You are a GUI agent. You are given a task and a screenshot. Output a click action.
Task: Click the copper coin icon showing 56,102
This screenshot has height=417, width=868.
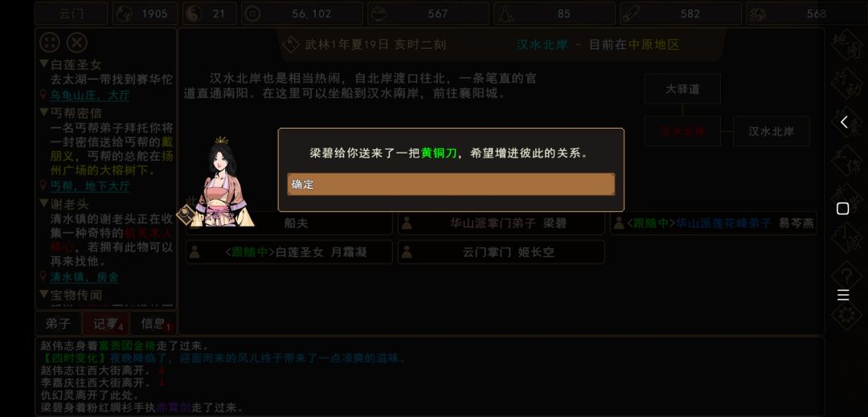click(252, 14)
